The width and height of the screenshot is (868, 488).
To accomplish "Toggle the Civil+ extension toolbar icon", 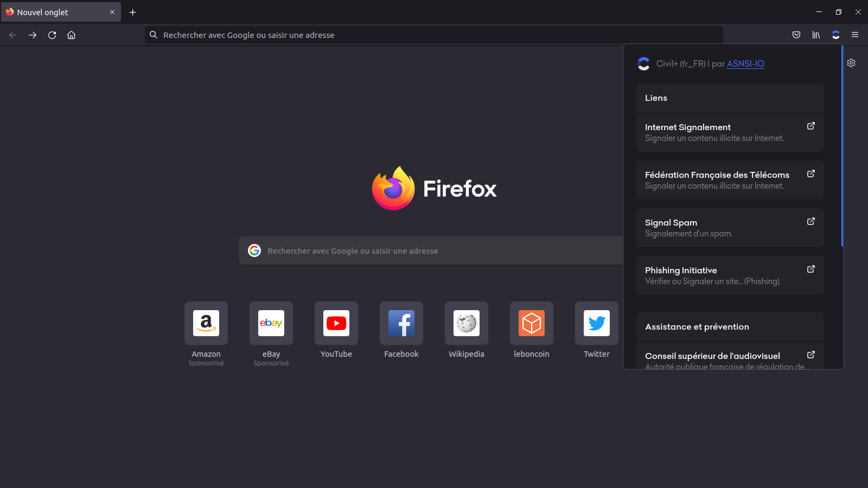I will 835,35.
